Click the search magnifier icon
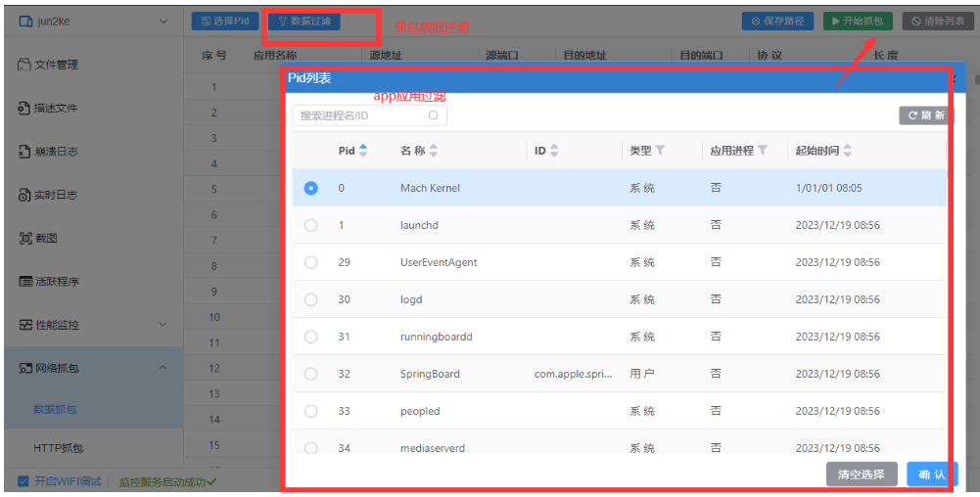 (433, 115)
